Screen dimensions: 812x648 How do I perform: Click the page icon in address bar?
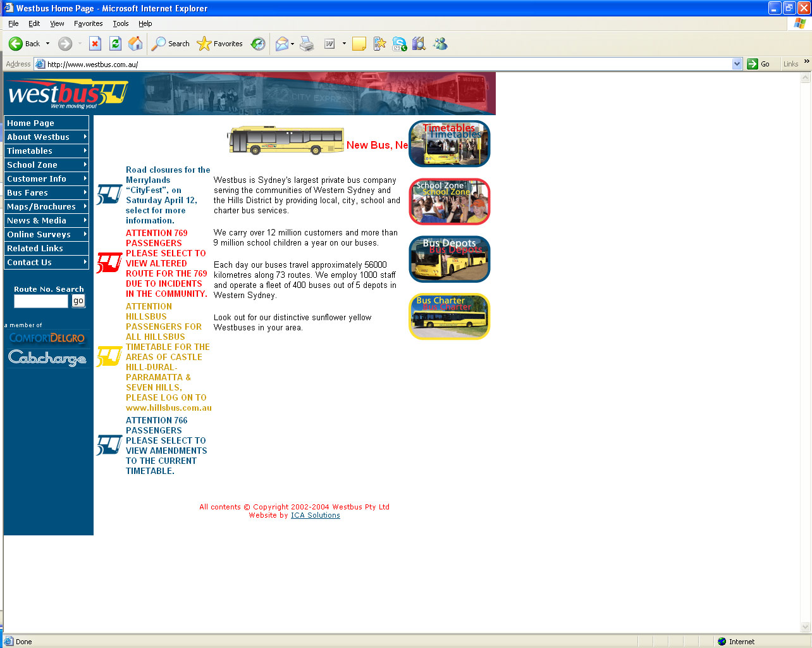pyautogui.click(x=40, y=64)
